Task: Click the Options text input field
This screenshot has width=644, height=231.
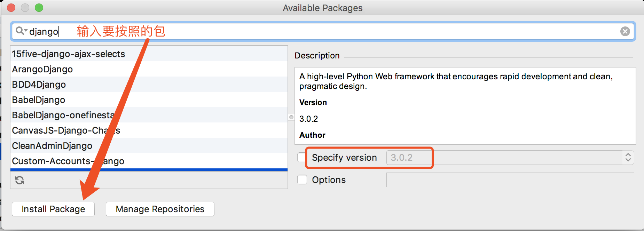Action: pos(510,180)
